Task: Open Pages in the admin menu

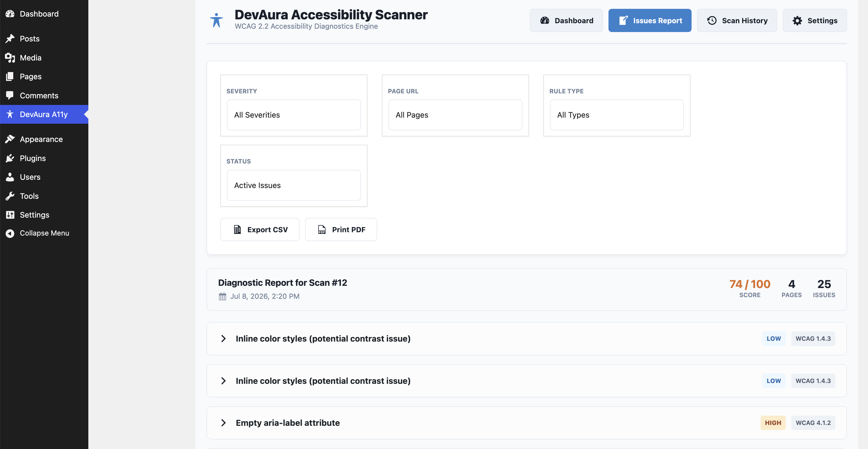Action: click(x=44, y=76)
